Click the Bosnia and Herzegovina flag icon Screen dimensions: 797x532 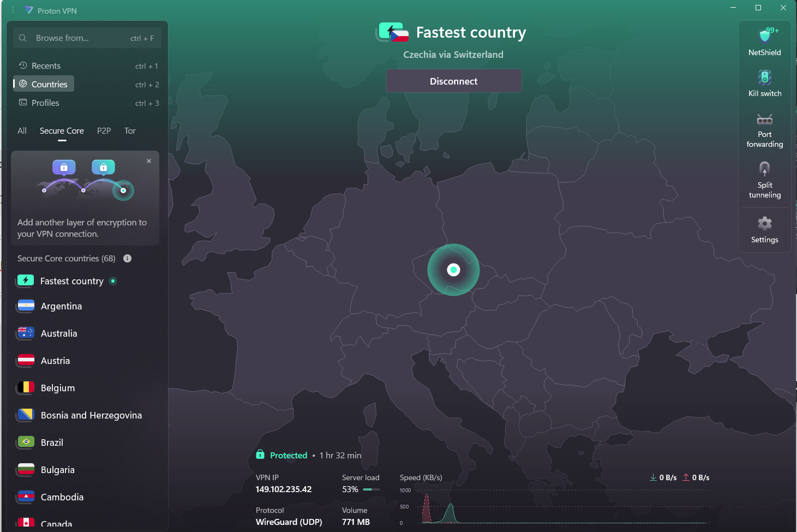(x=26, y=415)
